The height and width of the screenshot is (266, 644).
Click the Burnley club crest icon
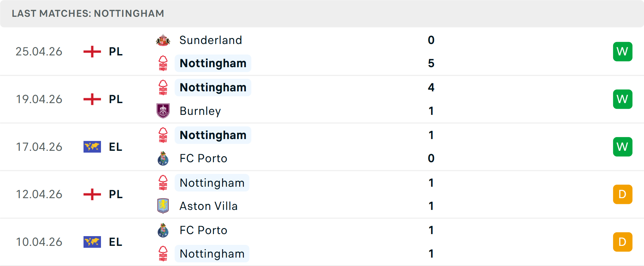(x=163, y=111)
